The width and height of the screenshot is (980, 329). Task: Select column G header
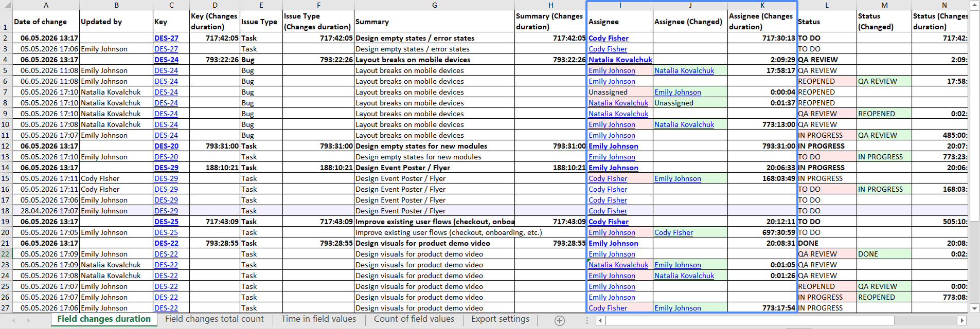point(435,5)
